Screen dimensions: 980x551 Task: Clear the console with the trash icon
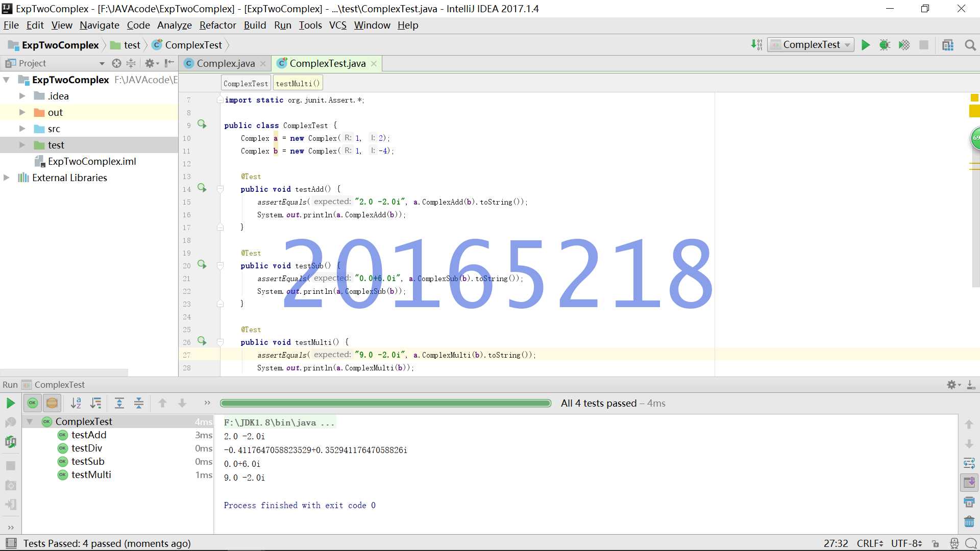click(969, 521)
